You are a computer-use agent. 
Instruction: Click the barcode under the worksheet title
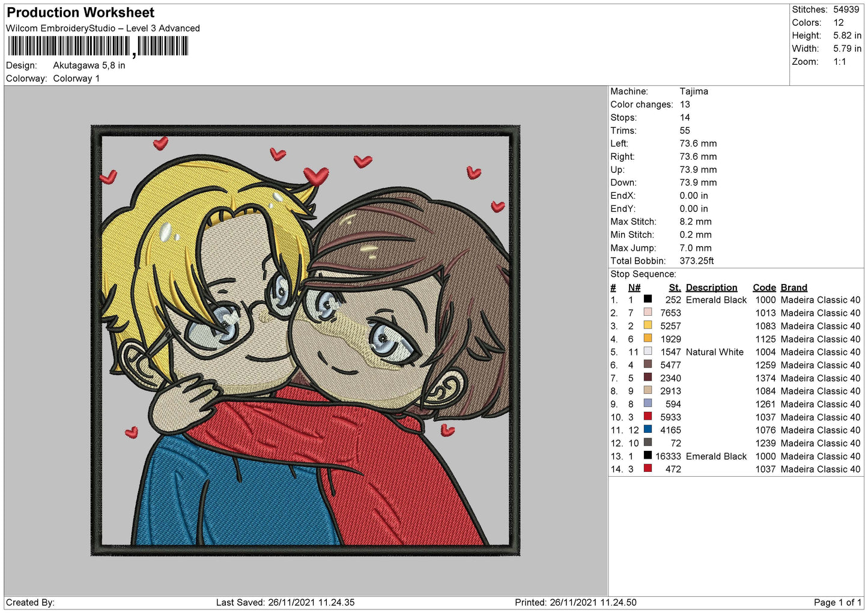pyautogui.click(x=98, y=46)
